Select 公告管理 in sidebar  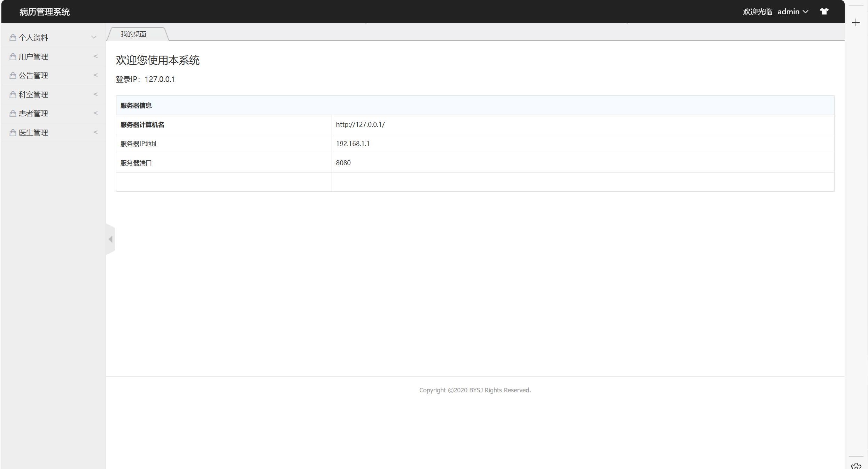[x=33, y=75]
